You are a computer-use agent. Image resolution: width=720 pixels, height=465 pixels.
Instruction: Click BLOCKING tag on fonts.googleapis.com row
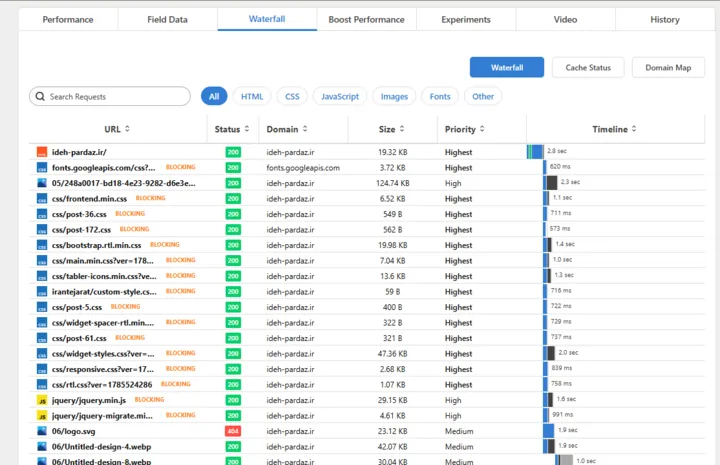[x=180, y=167]
